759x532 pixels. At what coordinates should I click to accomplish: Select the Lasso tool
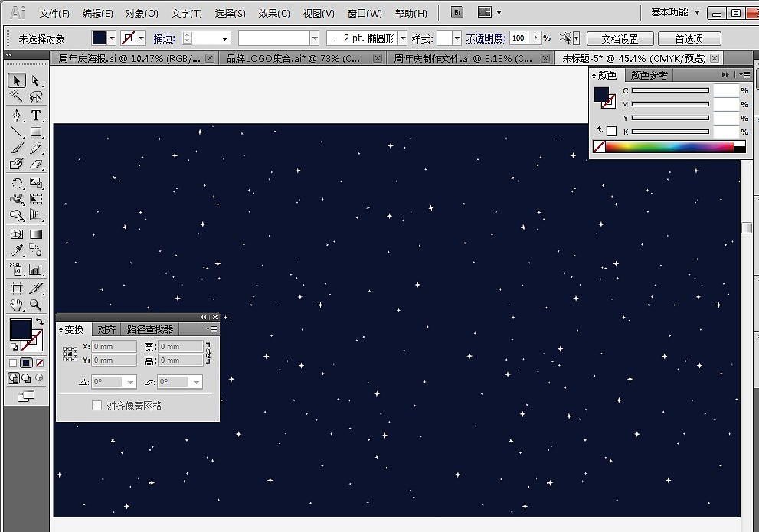click(x=36, y=96)
